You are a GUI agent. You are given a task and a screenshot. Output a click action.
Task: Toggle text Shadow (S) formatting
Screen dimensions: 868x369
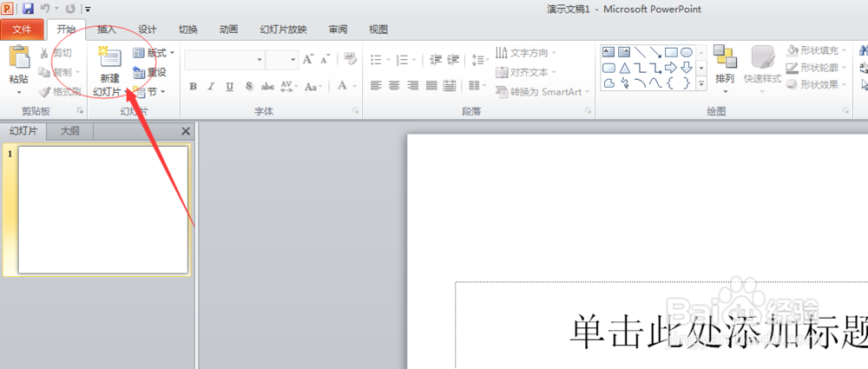pyautogui.click(x=249, y=87)
